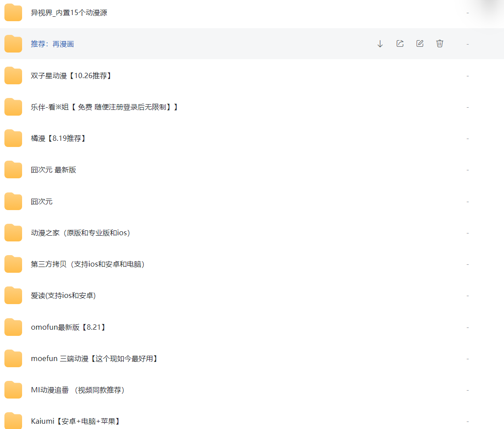Open the MI动漫追番 folder

(x=77, y=390)
